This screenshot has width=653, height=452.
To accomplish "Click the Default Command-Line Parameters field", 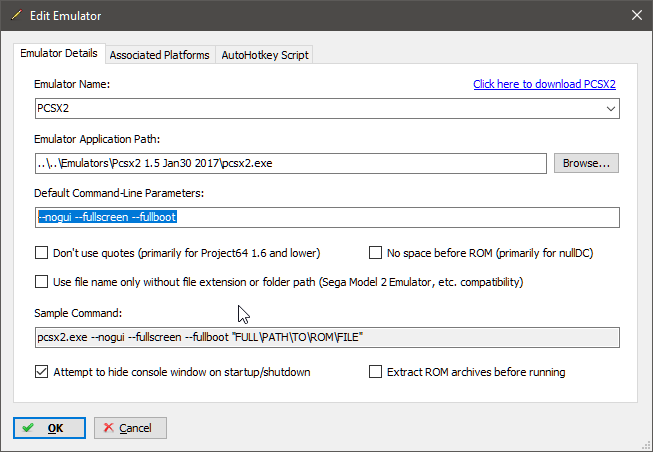I will coord(327,217).
